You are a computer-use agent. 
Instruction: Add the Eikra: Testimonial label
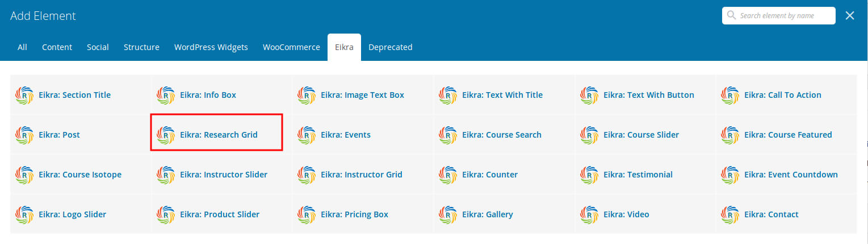coord(638,175)
